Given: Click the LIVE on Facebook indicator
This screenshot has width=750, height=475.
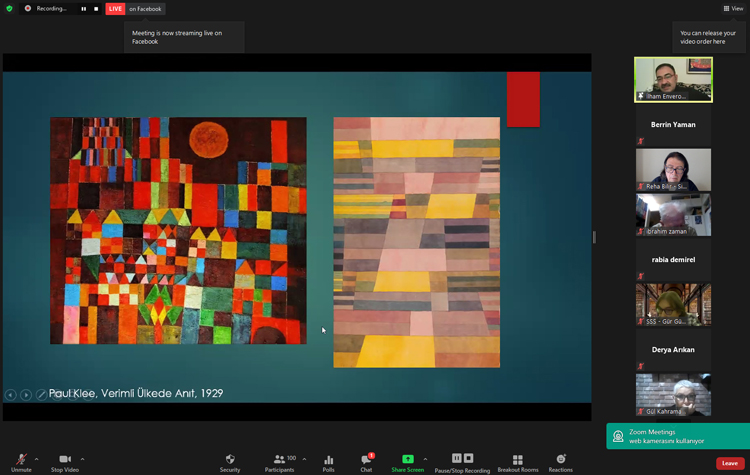Looking at the screenshot, I should (x=134, y=9).
